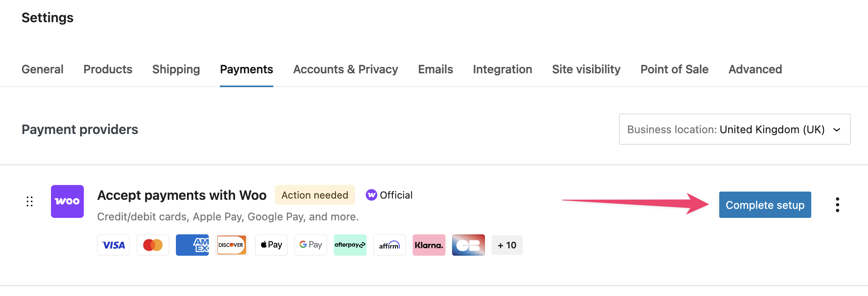Screen dimensions: 868x296
Task: Expand the Business location dropdown
Action: pyautogui.click(x=734, y=129)
